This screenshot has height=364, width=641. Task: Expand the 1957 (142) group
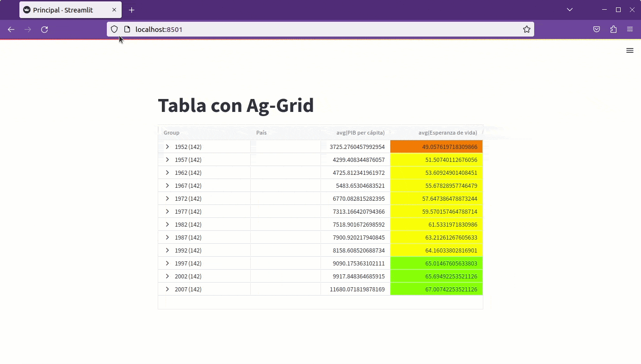pyautogui.click(x=167, y=160)
